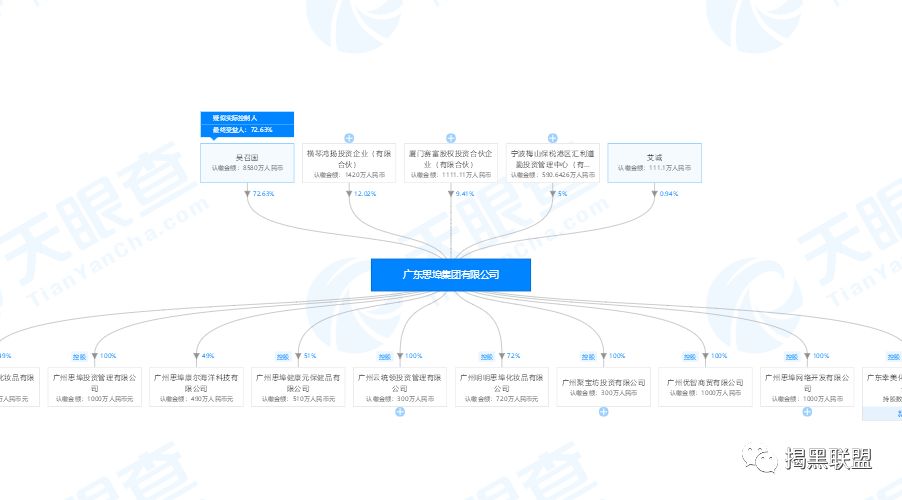The image size is (902, 500).
Task: Click 72% above 广州明明思埠化妆品
Action: pos(514,356)
